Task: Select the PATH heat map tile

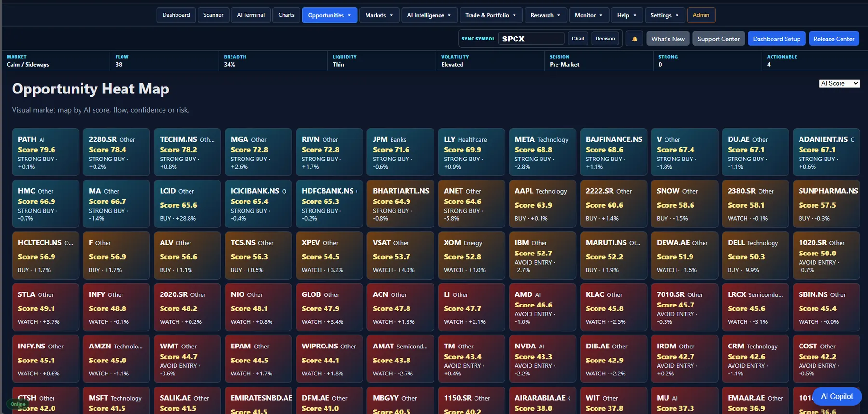Action: 45,152
